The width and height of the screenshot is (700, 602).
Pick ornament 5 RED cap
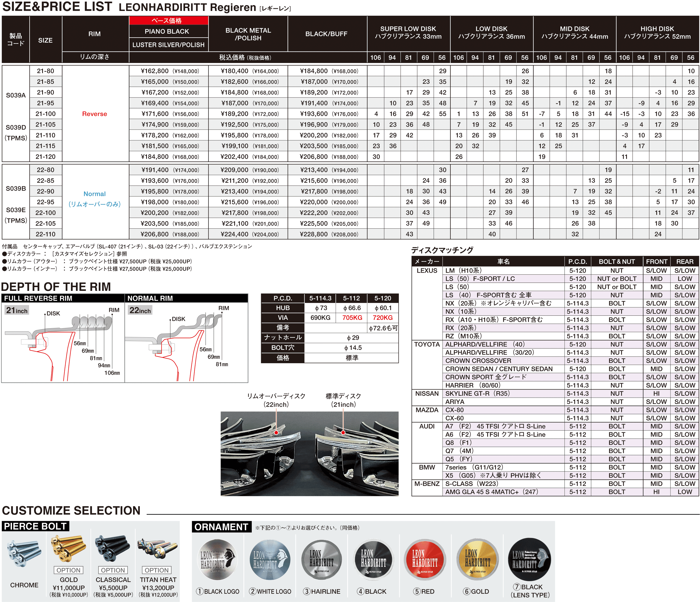pyautogui.click(x=425, y=560)
